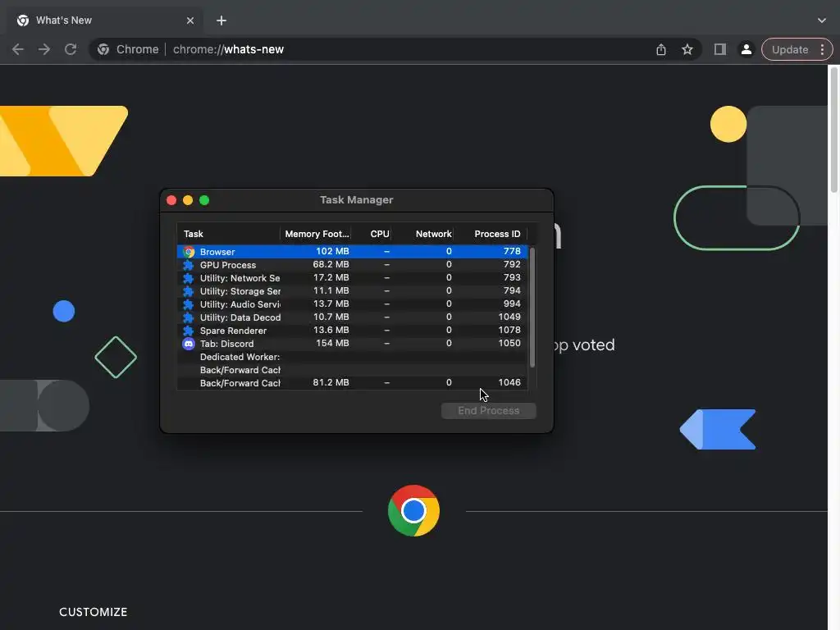
Task: Bookmark this page with the star icon
Action: click(x=687, y=49)
